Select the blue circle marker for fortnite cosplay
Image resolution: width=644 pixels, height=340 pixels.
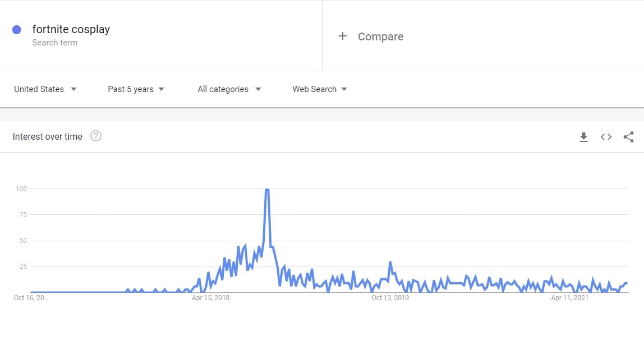click(17, 29)
